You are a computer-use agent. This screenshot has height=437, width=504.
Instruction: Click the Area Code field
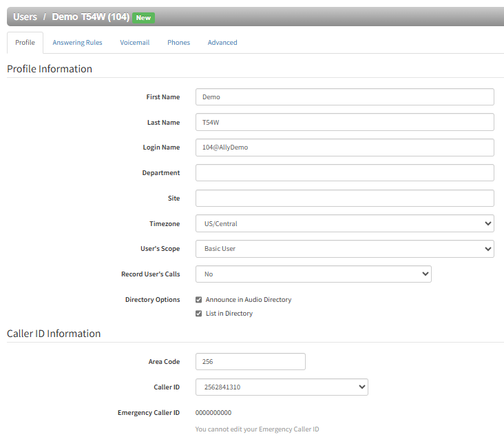(251, 362)
